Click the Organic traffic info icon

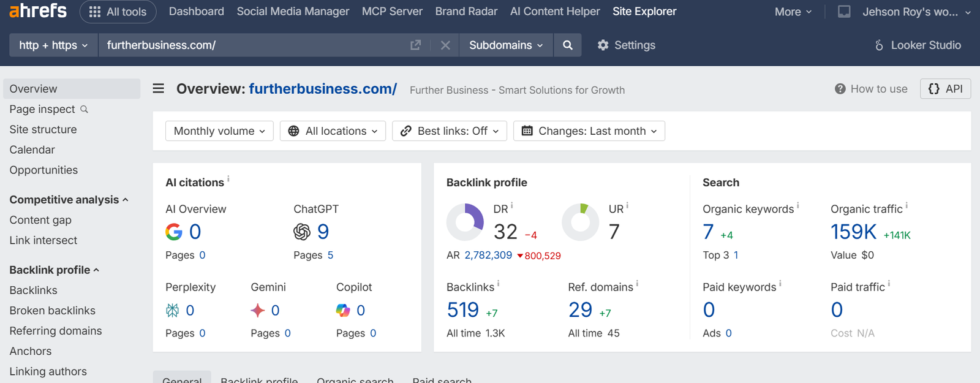(907, 205)
